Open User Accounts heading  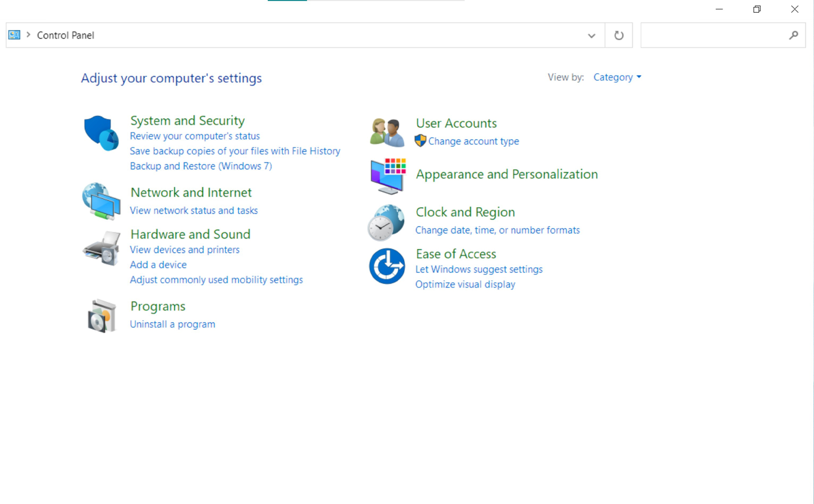pyautogui.click(x=456, y=123)
